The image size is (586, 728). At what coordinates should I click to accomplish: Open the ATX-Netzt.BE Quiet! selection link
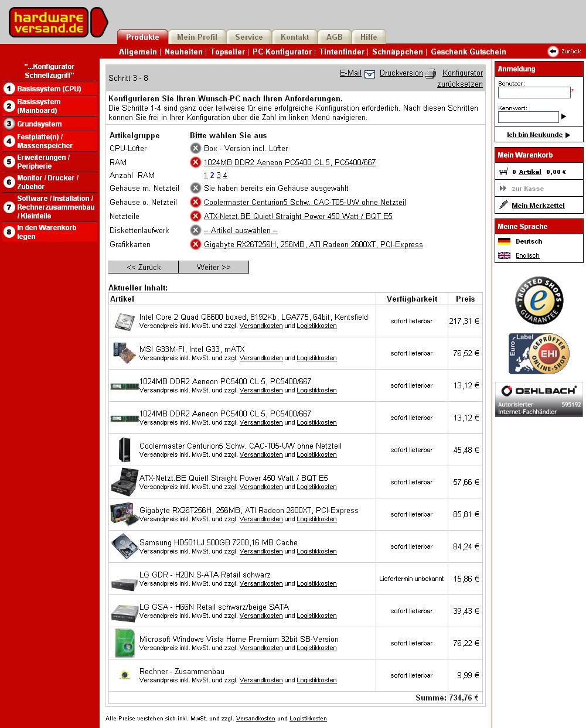pyautogui.click(x=298, y=216)
